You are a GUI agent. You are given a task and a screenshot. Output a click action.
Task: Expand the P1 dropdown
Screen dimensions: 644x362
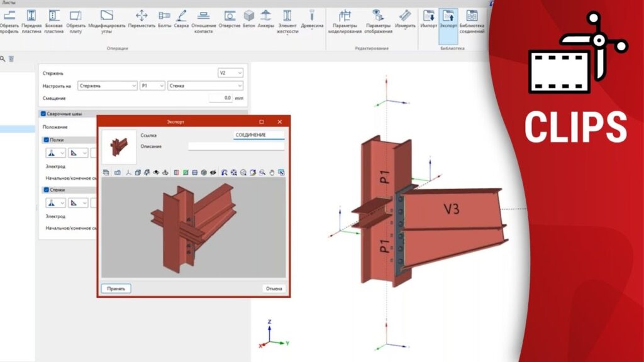click(152, 85)
